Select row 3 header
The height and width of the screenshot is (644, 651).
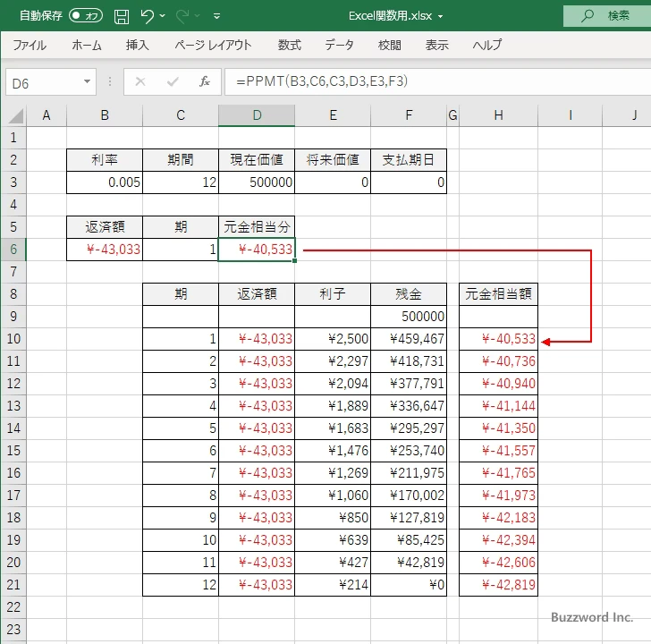pos(13,182)
